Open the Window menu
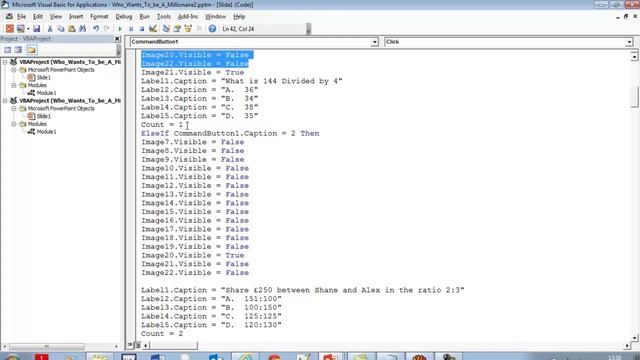Image resolution: width=640 pixels, height=360 pixels. click(216, 17)
